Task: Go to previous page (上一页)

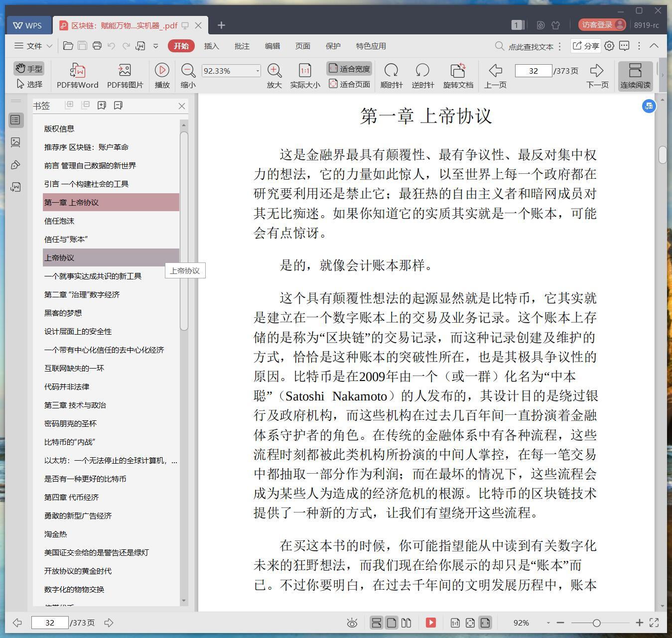Action: point(495,76)
